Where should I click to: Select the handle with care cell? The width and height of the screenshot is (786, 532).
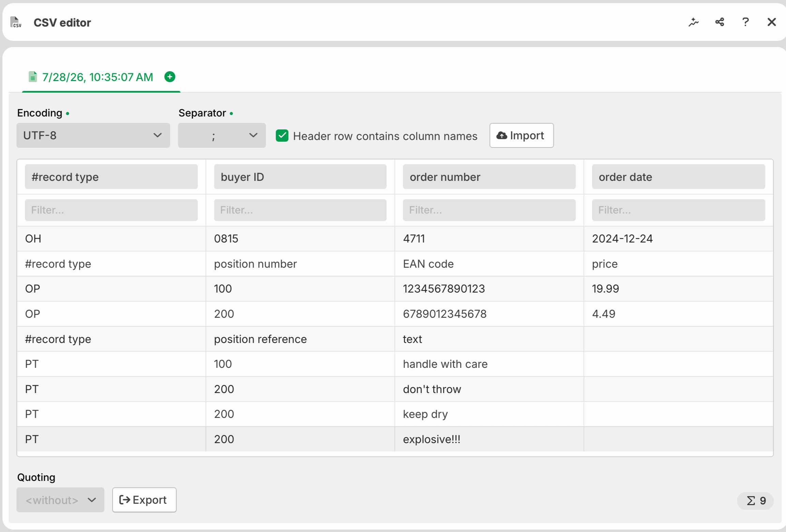click(489, 364)
